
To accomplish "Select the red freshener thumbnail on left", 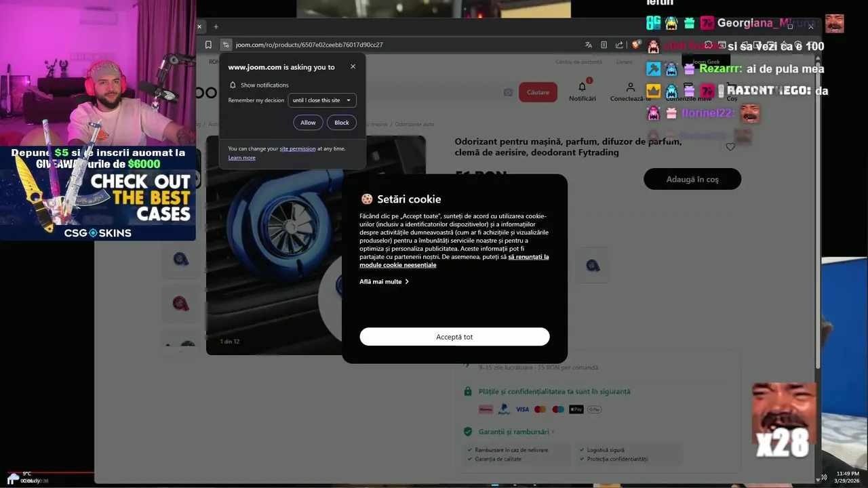I will point(180,304).
